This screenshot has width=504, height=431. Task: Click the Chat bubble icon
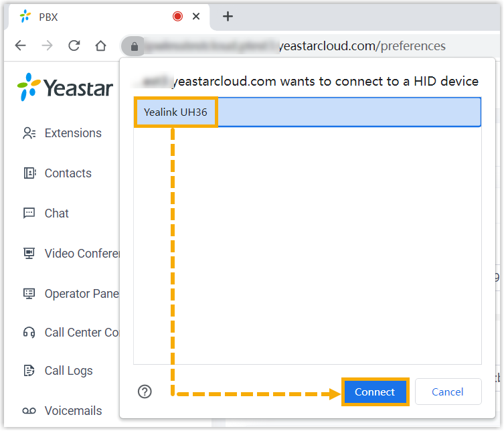(29, 213)
